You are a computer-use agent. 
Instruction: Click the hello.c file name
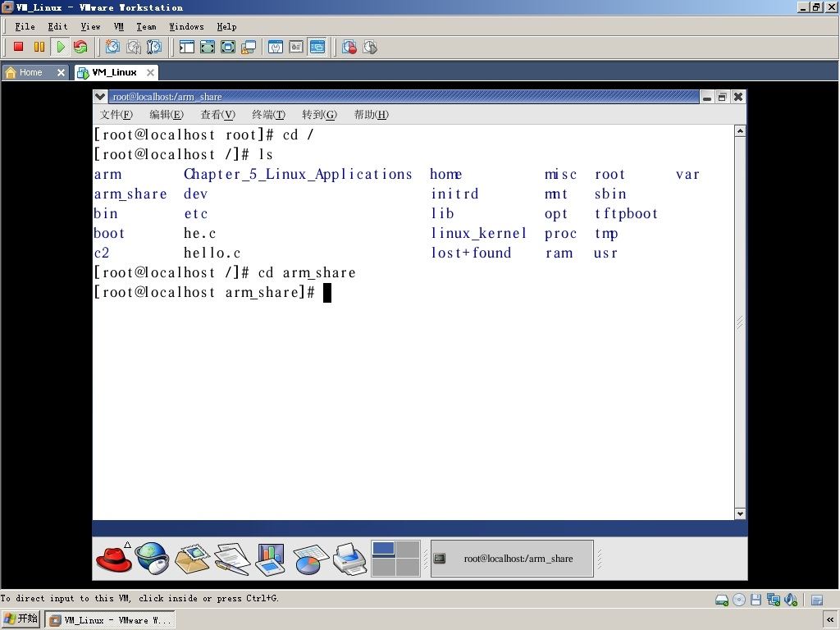[x=212, y=253]
